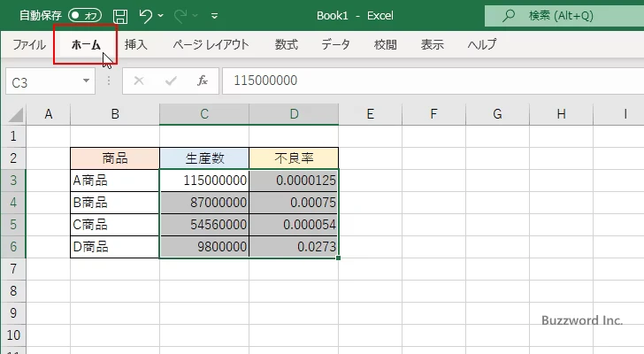The image size is (644, 354).
Task: Select column C header
Action: (204, 114)
